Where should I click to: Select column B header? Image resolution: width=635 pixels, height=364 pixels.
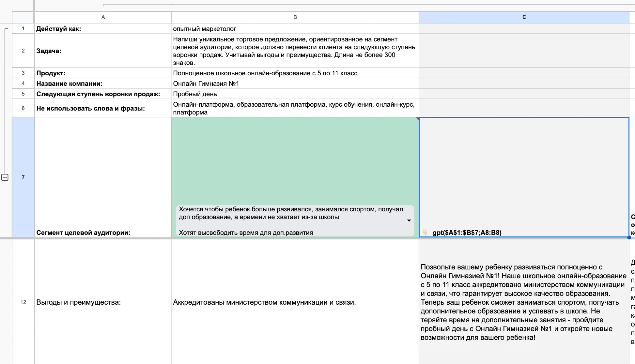[295, 17]
